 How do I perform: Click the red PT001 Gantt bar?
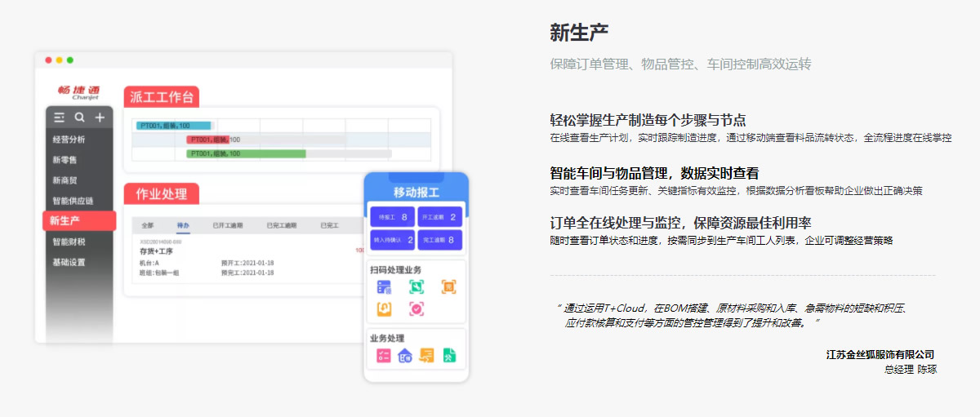(208, 140)
